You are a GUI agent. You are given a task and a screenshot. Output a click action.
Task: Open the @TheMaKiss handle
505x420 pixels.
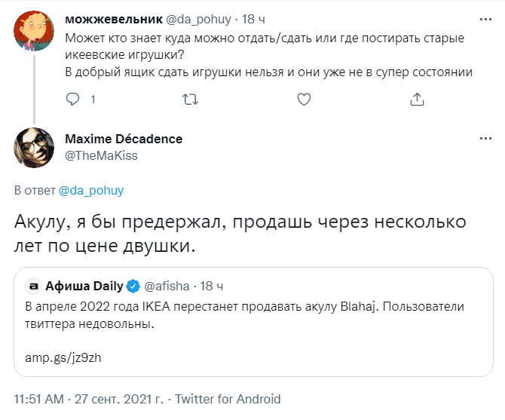[x=101, y=155]
